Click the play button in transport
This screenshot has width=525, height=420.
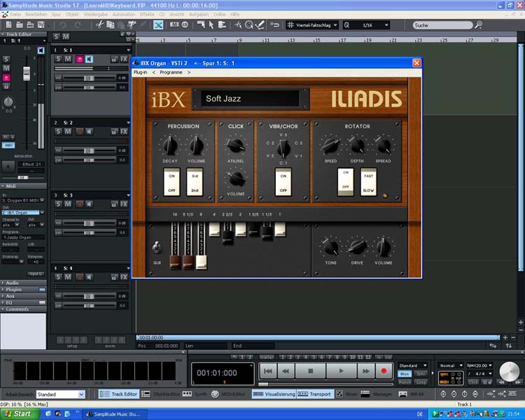click(341, 371)
